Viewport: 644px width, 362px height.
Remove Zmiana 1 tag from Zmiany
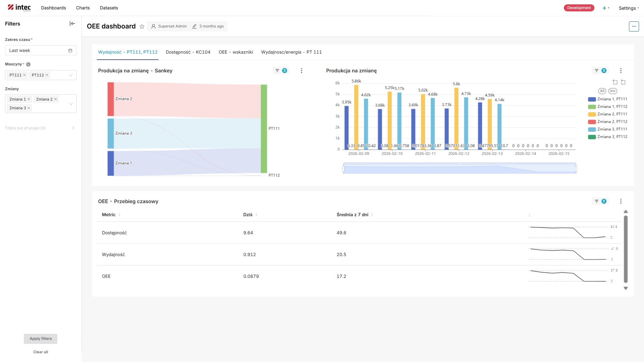tap(29, 99)
